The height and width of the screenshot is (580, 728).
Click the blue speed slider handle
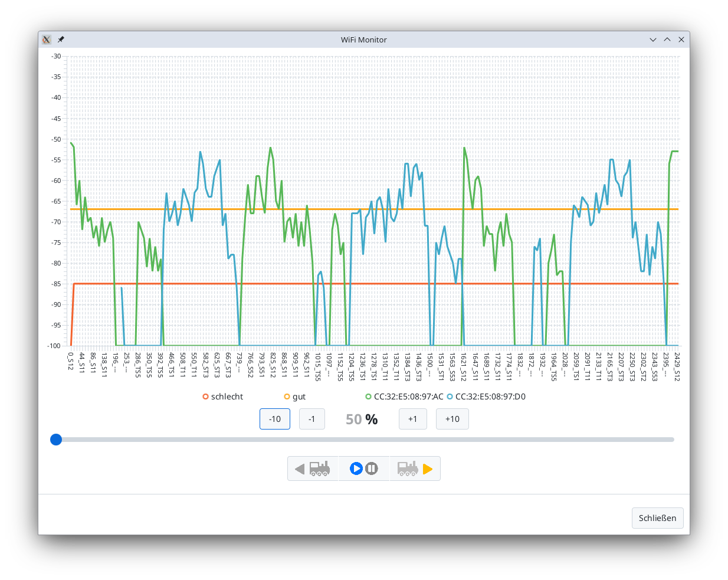(x=56, y=440)
